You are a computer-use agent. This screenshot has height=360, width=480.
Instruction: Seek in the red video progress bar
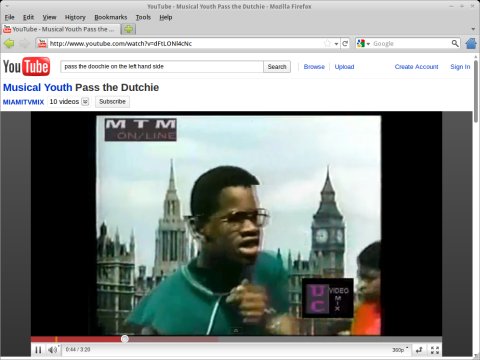click(x=78, y=339)
